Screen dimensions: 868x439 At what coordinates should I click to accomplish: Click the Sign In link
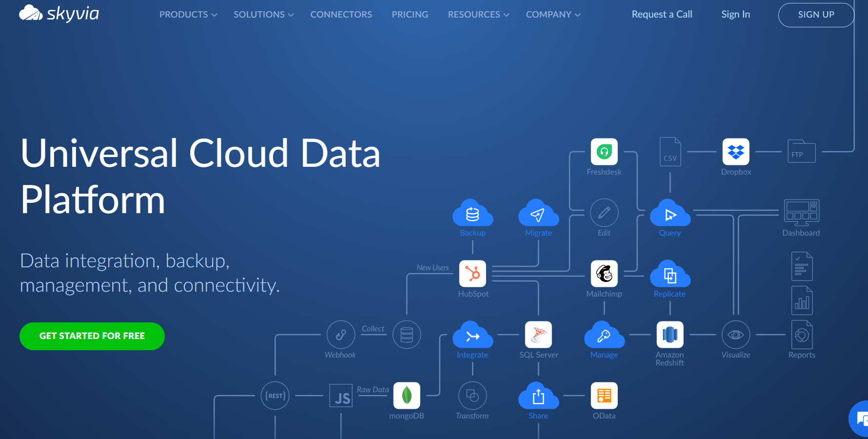[736, 14]
